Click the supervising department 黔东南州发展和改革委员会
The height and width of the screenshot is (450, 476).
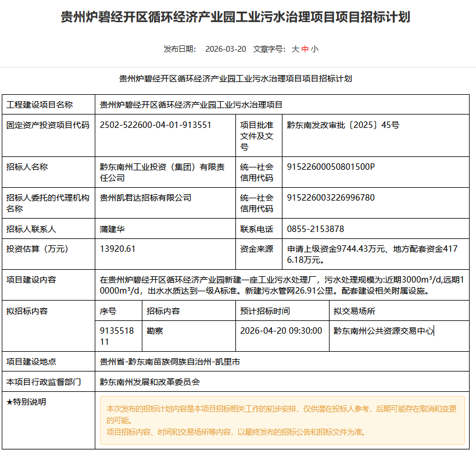coord(149,382)
